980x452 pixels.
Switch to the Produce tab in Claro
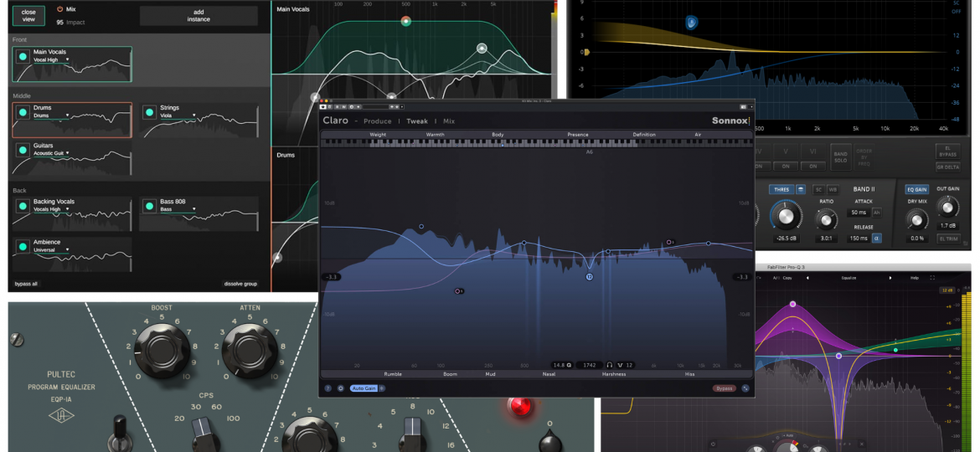pyautogui.click(x=378, y=121)
